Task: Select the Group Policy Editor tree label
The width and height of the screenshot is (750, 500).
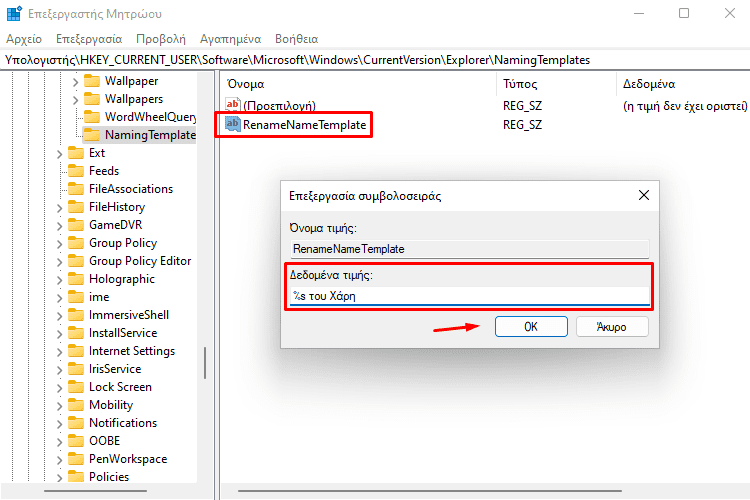Action: 140,261
